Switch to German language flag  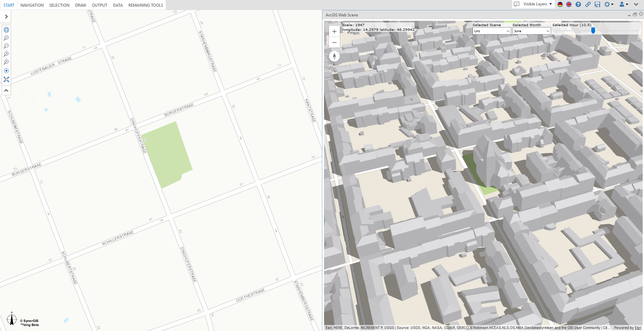(x=559, y=5)
